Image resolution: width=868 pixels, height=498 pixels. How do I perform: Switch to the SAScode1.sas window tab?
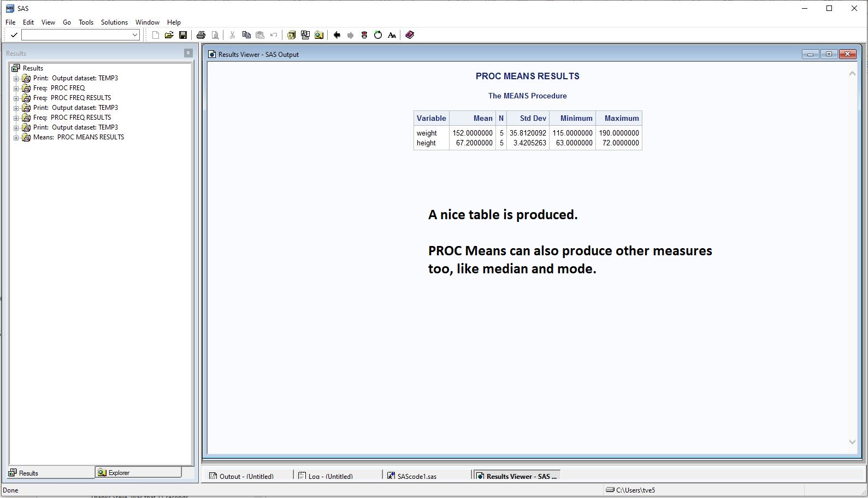(x=416, y=476)
